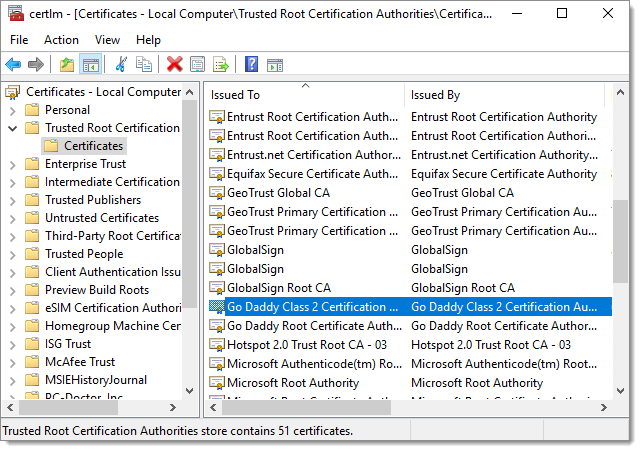Click the red Delete X icon
Image resolution: width=640 pixels, height=451 pixels.
tap(175, 64)
